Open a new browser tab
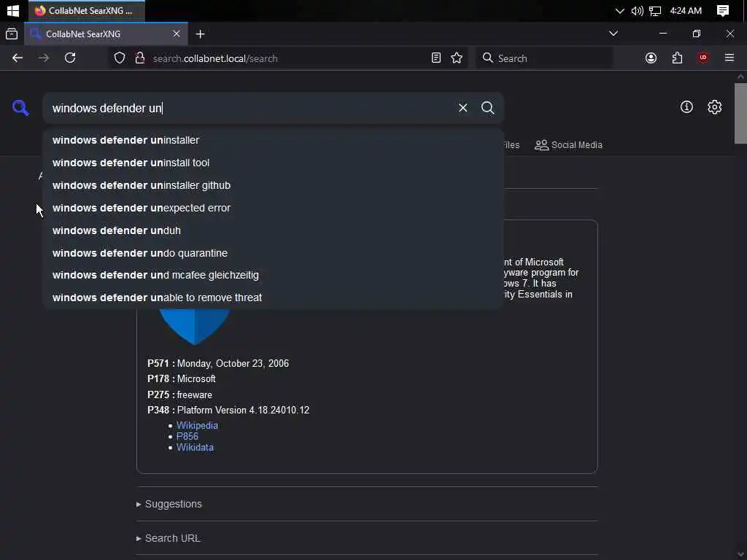Viewport: 747px width, 560px height. pos(200,34)
